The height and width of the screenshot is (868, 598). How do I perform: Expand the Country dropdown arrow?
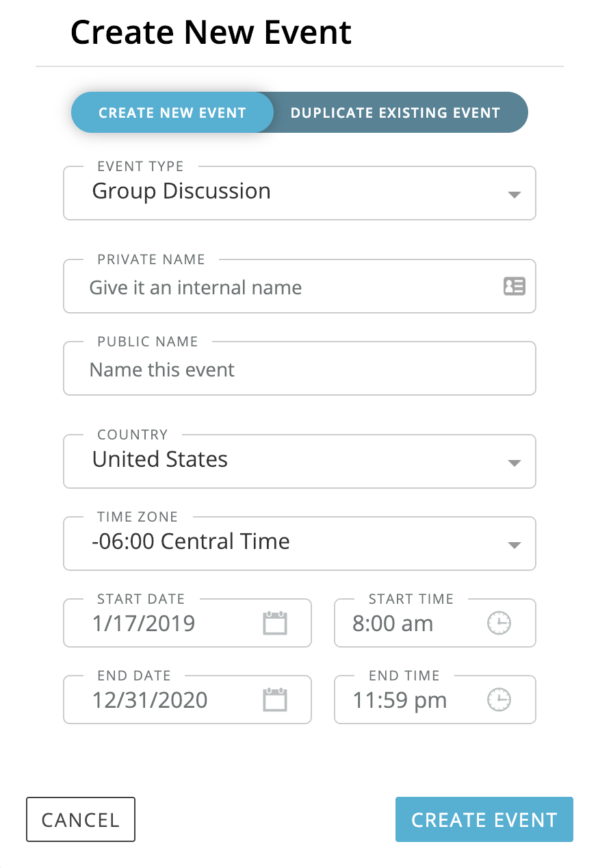pyautogui.click(x=515, y=463)
